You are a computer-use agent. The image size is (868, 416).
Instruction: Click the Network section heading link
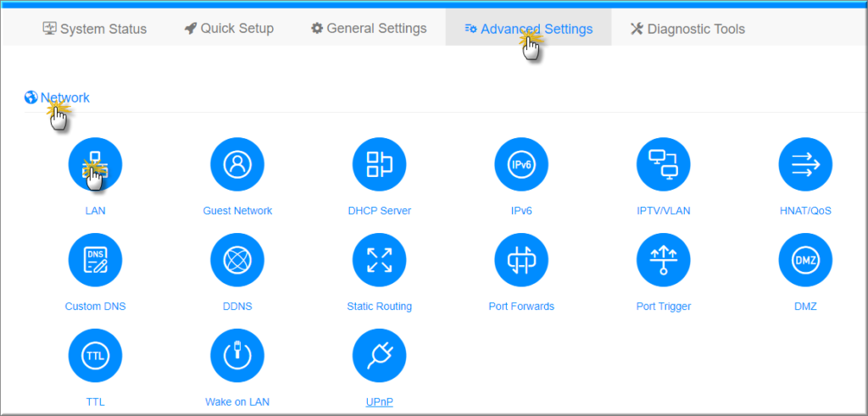click(64, 97)
